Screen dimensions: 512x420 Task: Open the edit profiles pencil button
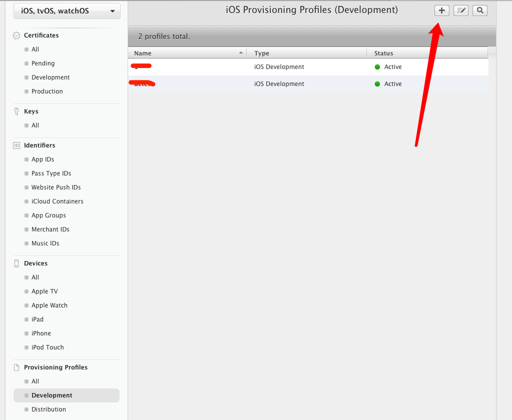461,10
